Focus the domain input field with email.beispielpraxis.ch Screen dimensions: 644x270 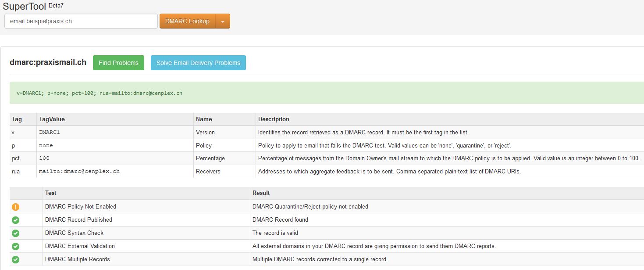[81, 21]
